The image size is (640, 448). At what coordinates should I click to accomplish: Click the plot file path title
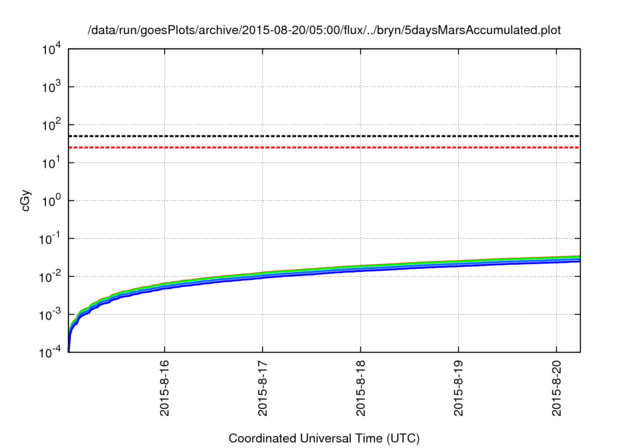tap(324, 30)
